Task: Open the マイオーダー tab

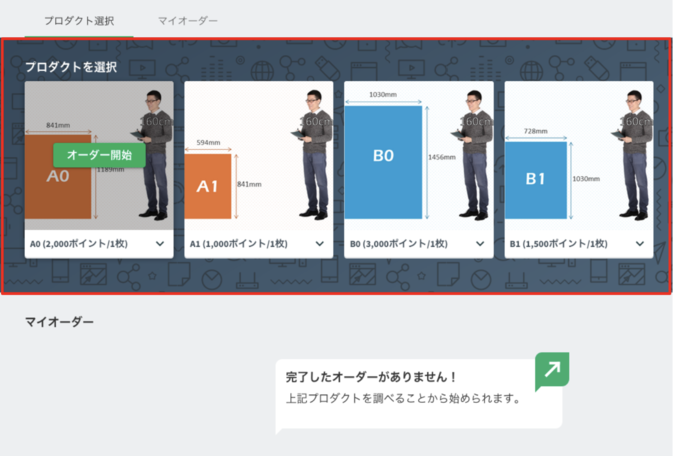Action: coord(187,21)
